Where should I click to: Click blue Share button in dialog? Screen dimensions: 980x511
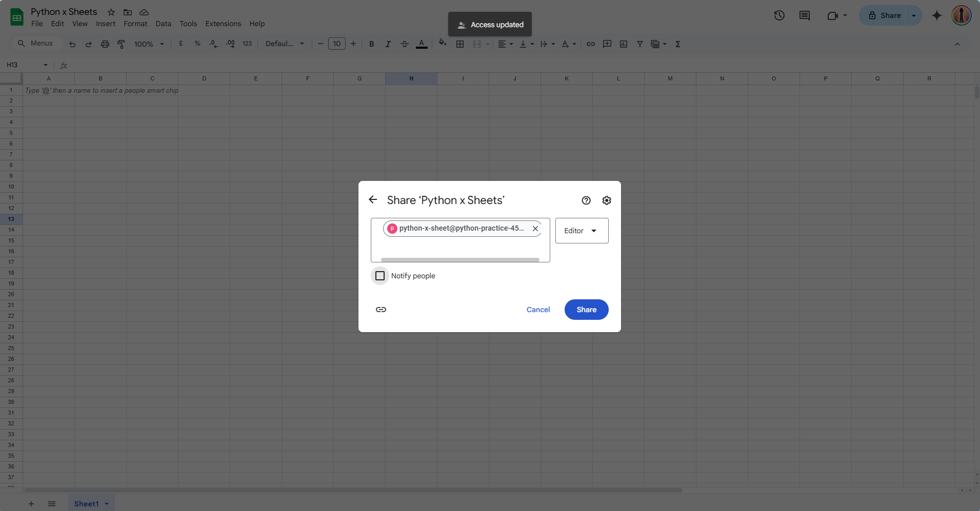[x=587, y=310]
